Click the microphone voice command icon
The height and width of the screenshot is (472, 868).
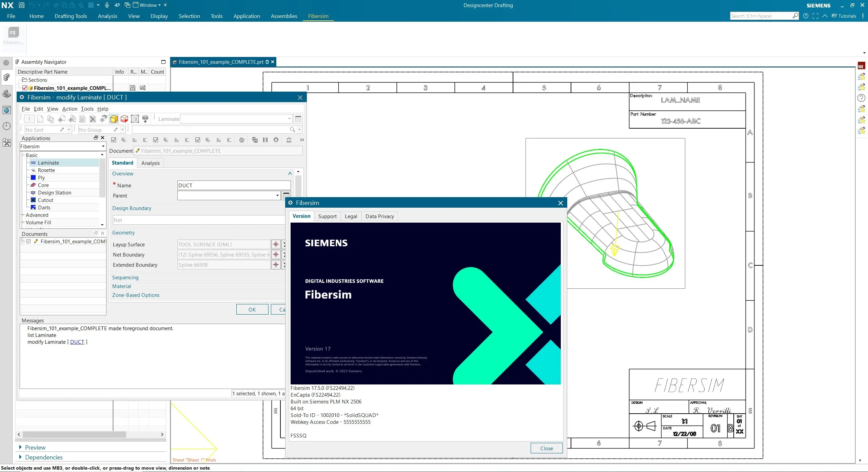107,5
